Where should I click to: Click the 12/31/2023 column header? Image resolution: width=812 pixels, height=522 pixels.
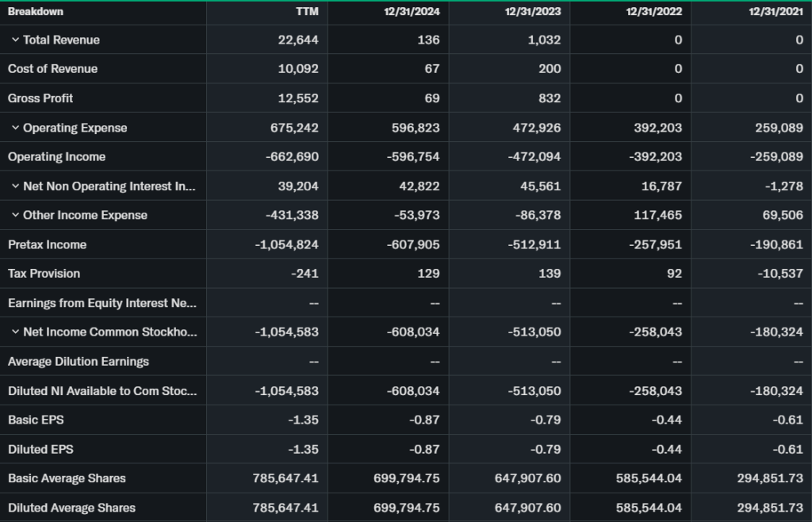(533, 12)
